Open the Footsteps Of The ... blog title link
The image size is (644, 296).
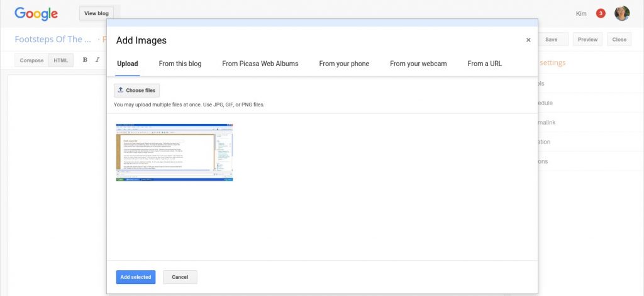[53, 40]
